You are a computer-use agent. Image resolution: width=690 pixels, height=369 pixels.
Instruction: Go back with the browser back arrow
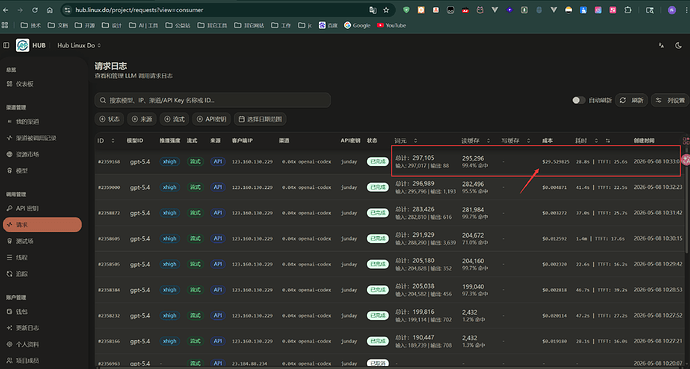pos(6,10)
